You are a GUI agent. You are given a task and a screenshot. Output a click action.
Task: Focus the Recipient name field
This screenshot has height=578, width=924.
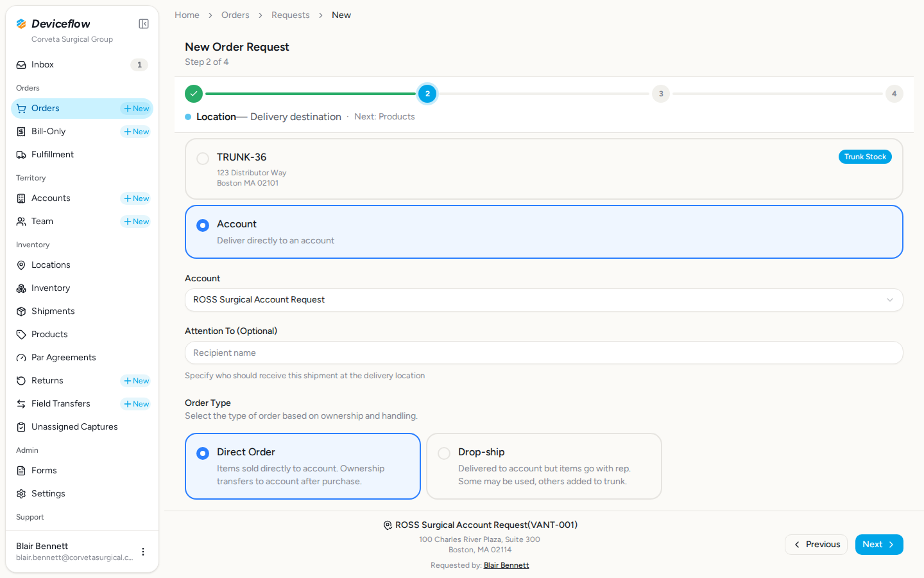(x=544, y=353)
